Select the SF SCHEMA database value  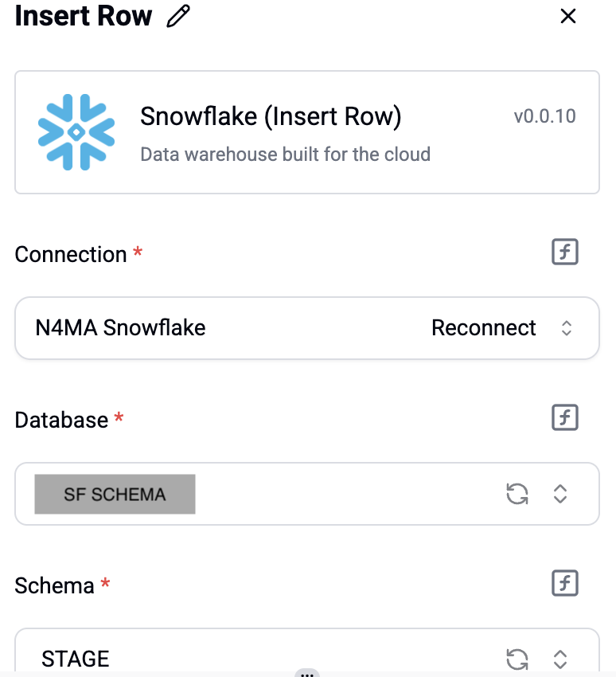pyautogui.click(x=115, y=495)
